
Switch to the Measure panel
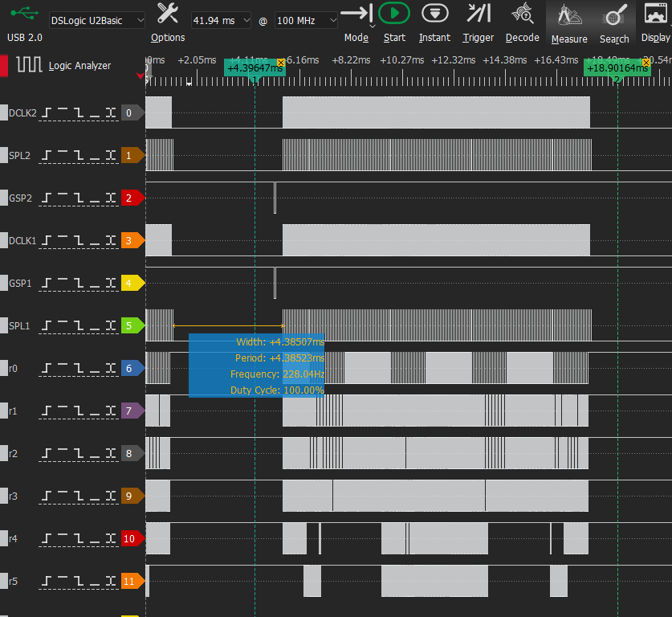569,22
